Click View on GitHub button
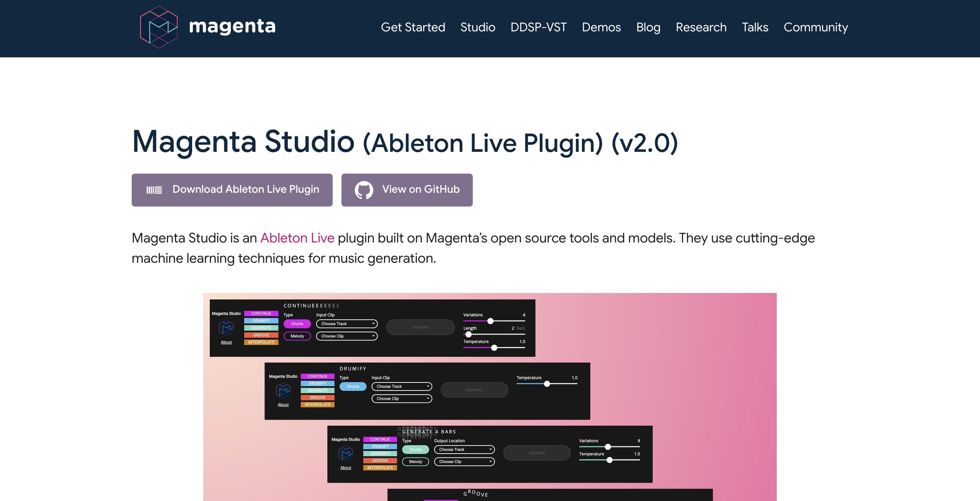The image size is (980, 501). pos(407,190)
